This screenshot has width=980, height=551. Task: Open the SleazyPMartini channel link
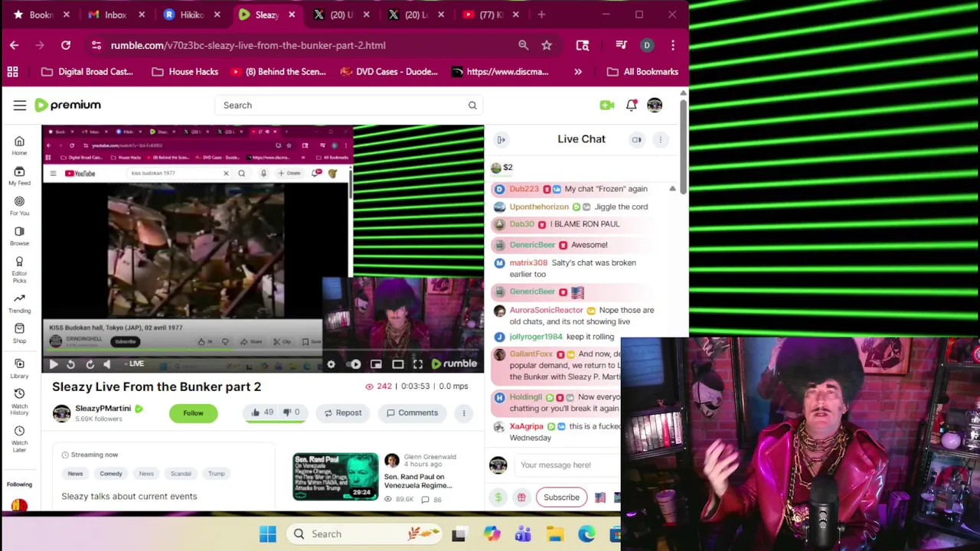tap(103, 409)
